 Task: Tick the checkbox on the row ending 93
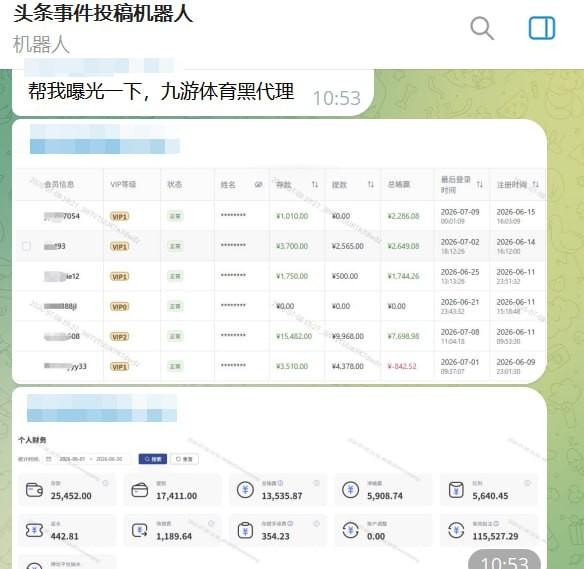(x=26, y=246)
